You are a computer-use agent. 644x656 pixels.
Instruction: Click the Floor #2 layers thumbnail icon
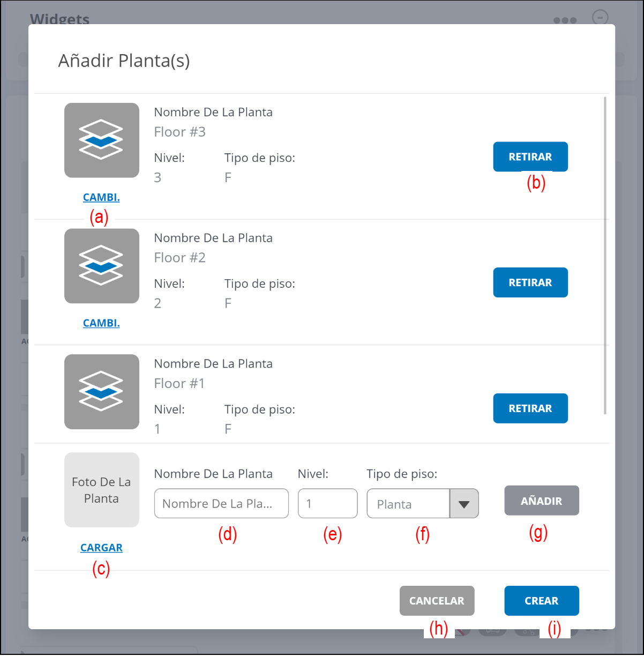pos(101,266)
